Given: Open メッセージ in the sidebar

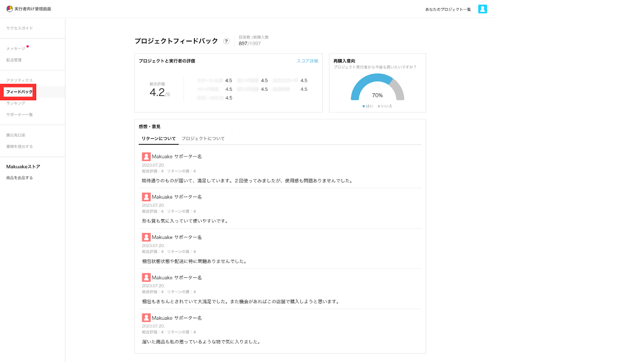Looking at the screenshot, I should tap(16, 49).
